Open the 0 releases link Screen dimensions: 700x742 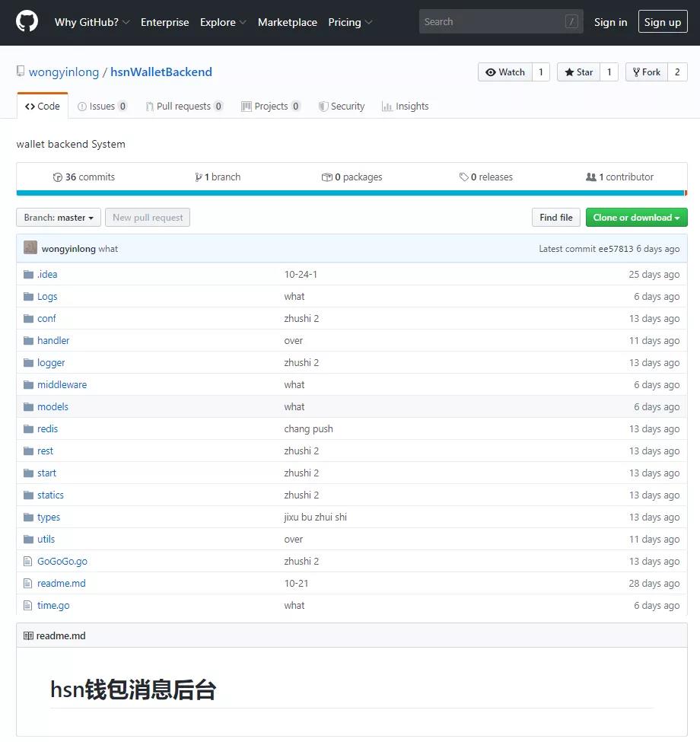tap(486, 177)
